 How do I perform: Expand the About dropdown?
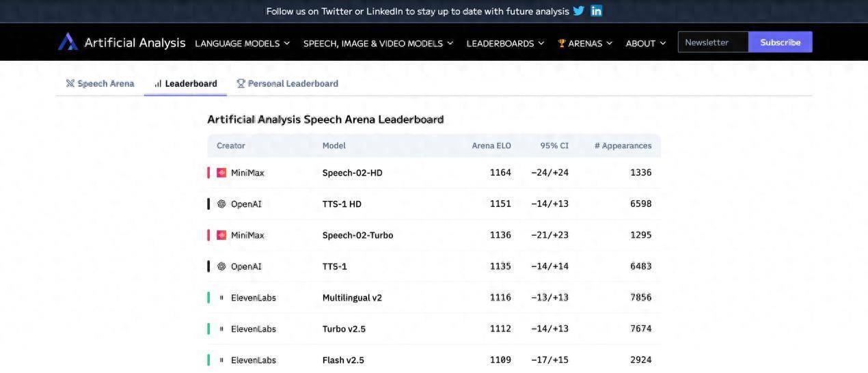(x=646, y=43)
